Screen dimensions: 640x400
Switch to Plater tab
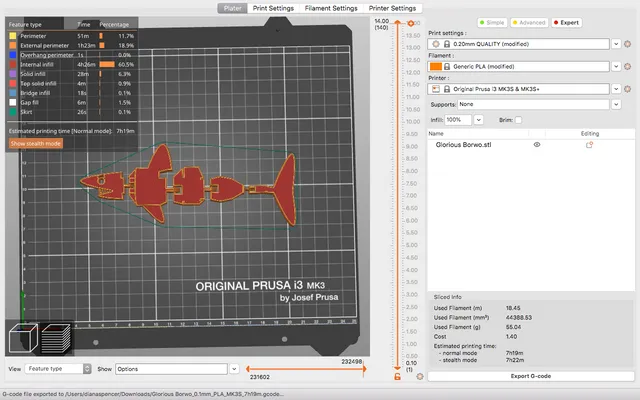[x=232, y=8]
